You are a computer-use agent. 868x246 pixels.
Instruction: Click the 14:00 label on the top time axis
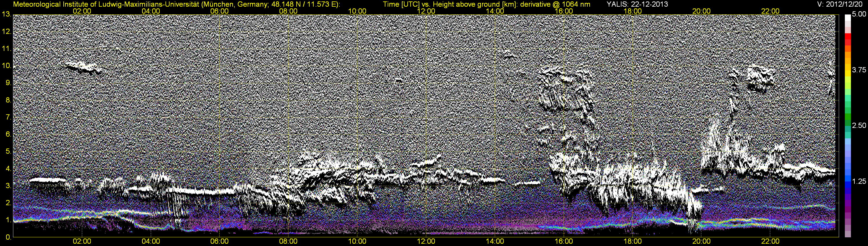(x=495, y=11)
